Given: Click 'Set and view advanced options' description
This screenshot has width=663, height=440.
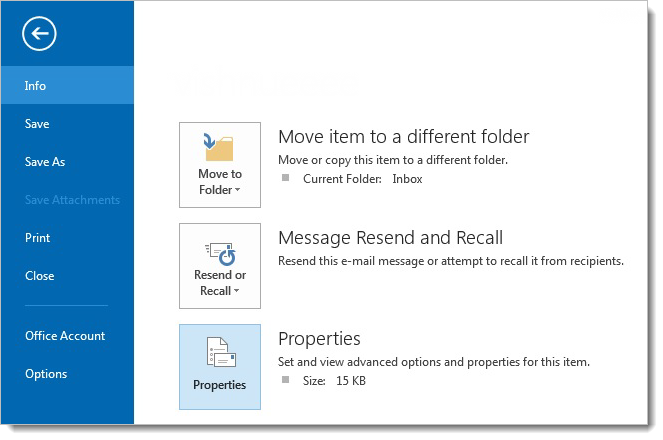Looking at the screenshot, I should tap(434, 362).
